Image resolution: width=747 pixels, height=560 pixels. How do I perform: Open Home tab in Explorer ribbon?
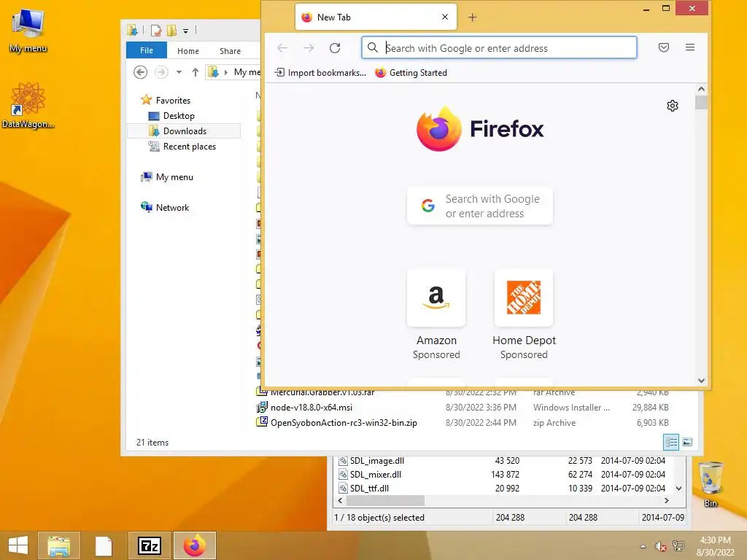click(x=188, y=50)
